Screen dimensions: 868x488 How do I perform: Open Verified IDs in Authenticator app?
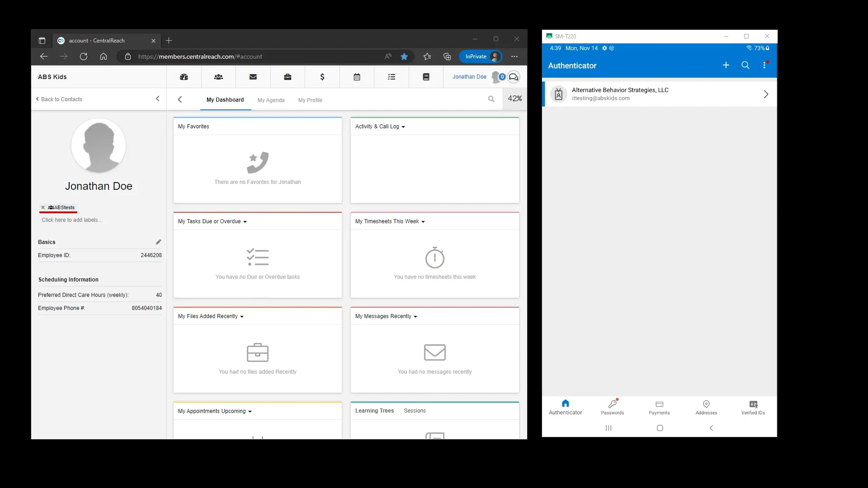click(753, 407)
